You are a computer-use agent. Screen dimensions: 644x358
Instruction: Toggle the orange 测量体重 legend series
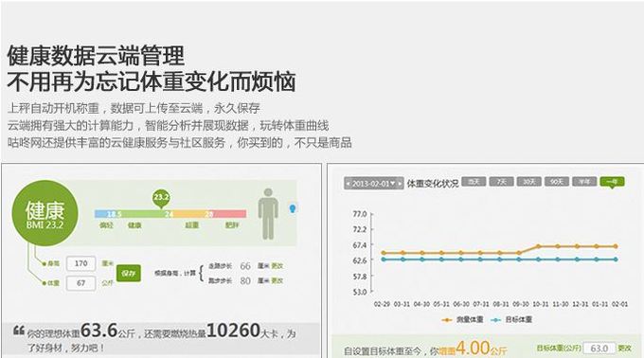[462, 319]
